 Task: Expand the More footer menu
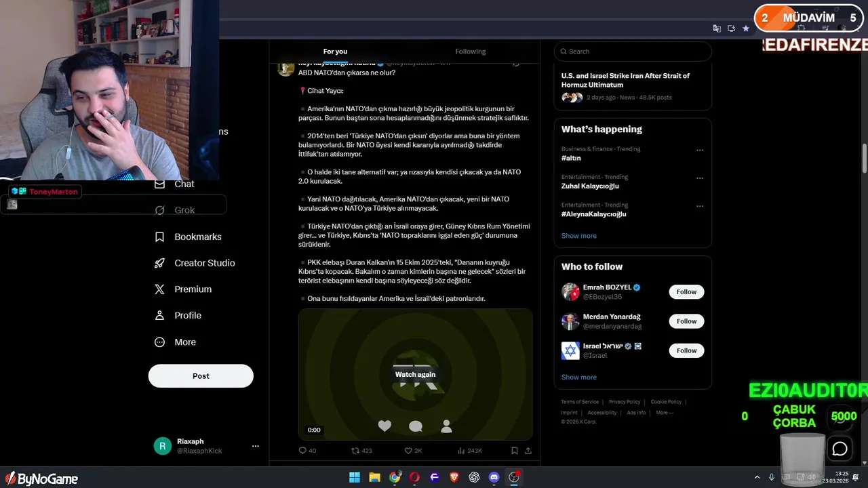pyautogui.click(x=665, y=413)
